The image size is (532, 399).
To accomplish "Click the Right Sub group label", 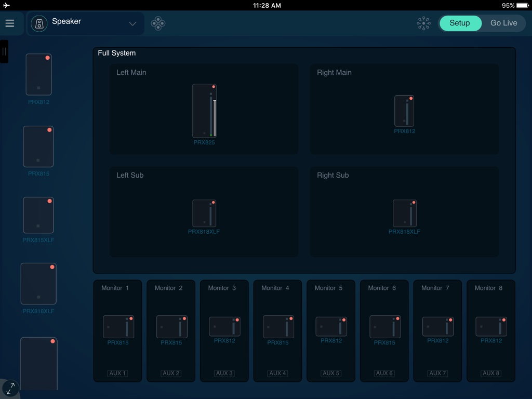I will click(333, 175).
